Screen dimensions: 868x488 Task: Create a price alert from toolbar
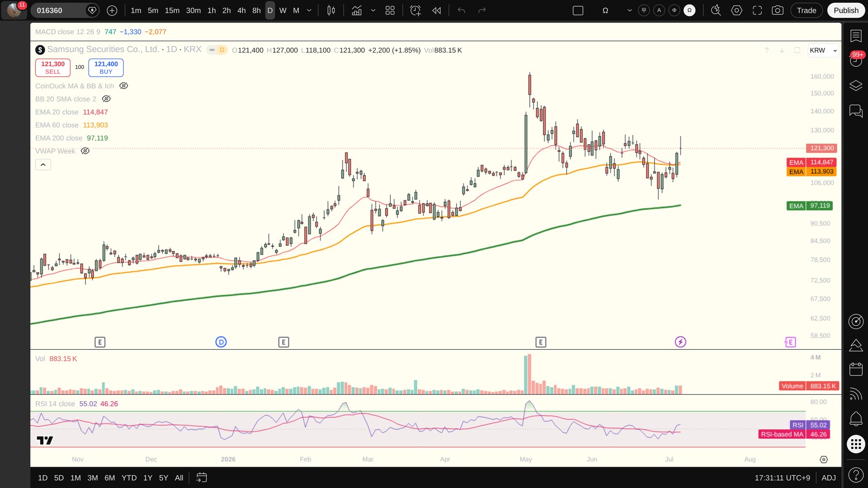(416, 10)
